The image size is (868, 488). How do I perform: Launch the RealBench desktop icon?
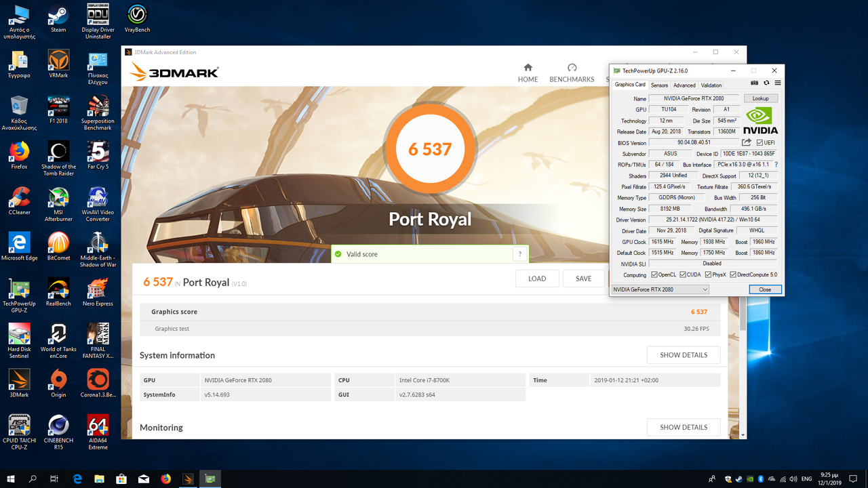pyautogui.click(x=58, y=291)
